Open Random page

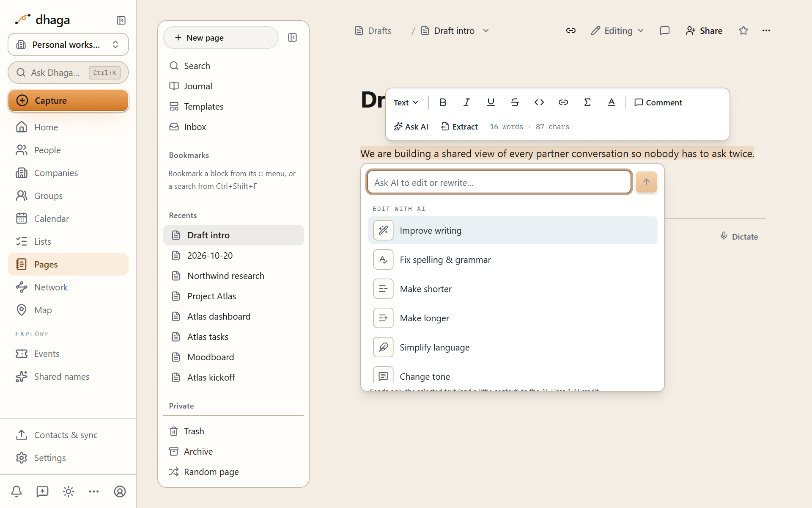(x=233, y=472)
